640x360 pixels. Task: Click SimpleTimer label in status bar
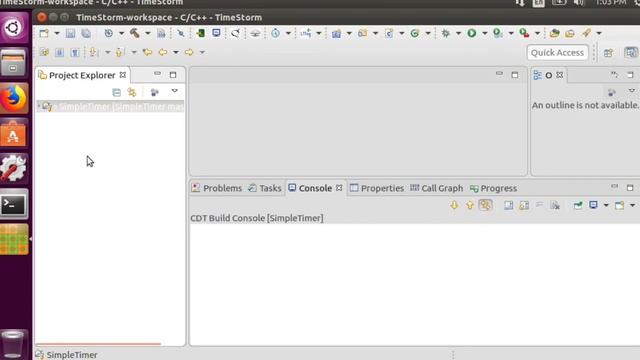click(72, 355)
